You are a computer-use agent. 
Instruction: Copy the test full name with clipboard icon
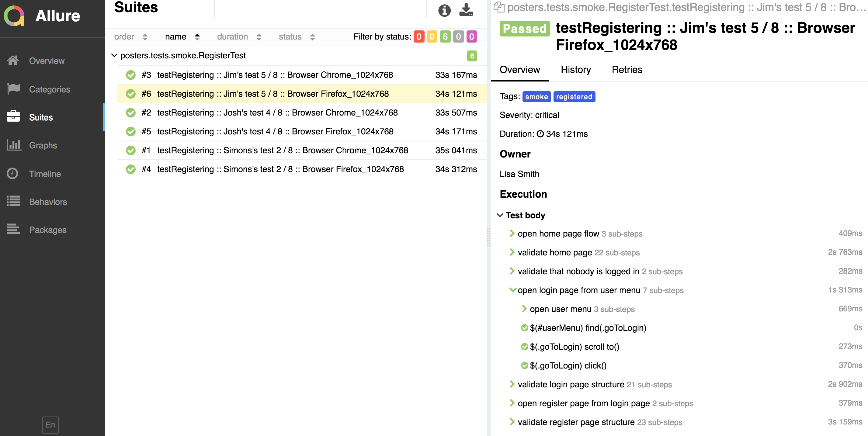[499, 7]
